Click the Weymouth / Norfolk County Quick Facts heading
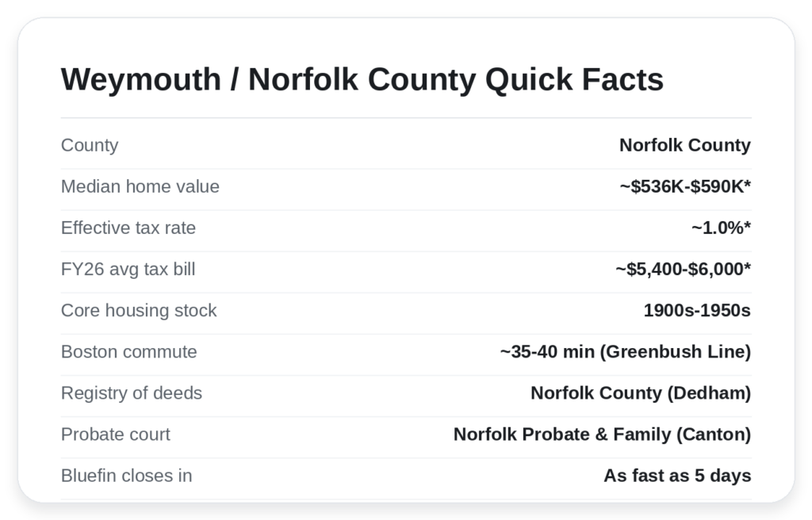This screenshot has width=812, height=520. click(362, 80)
